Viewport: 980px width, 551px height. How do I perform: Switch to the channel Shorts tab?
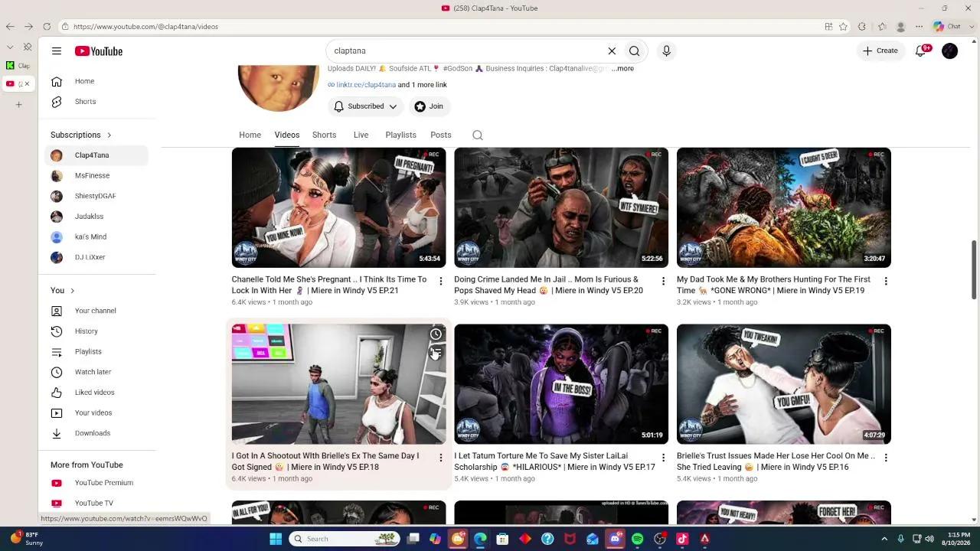coord(324,135)
